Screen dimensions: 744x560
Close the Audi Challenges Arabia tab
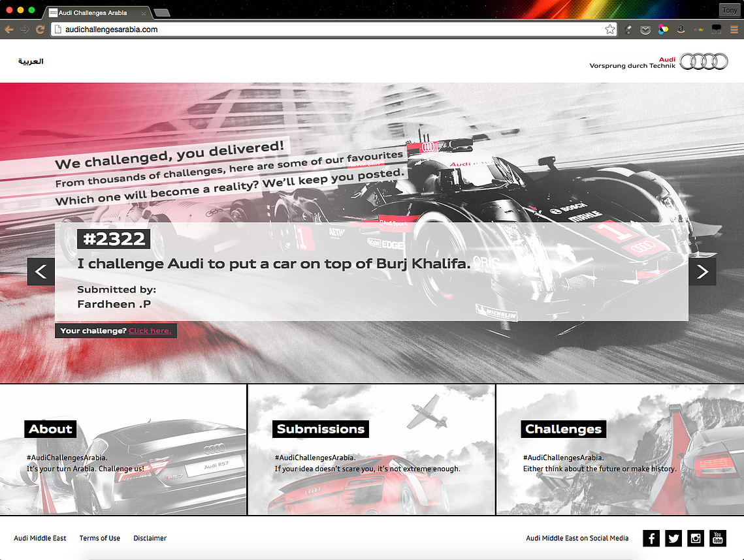click(143, 13)
